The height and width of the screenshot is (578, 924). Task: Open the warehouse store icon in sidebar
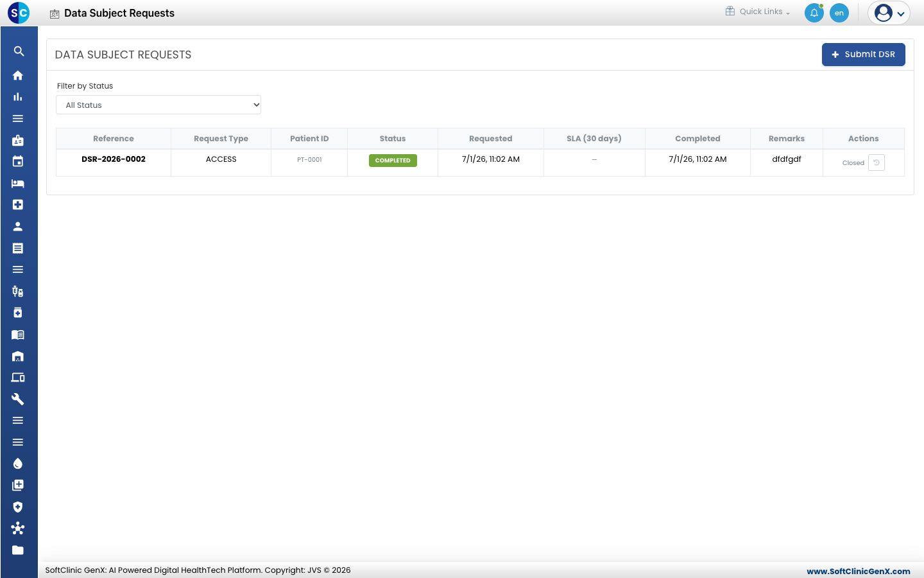click(x=18, y=356)
